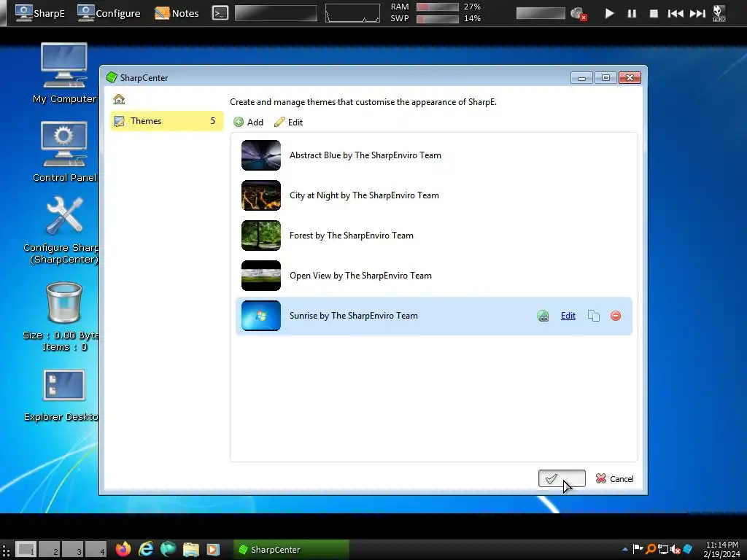Select City at Night theme thumbnail
Viewport: 747px width, 560px height.
[261, 195]
